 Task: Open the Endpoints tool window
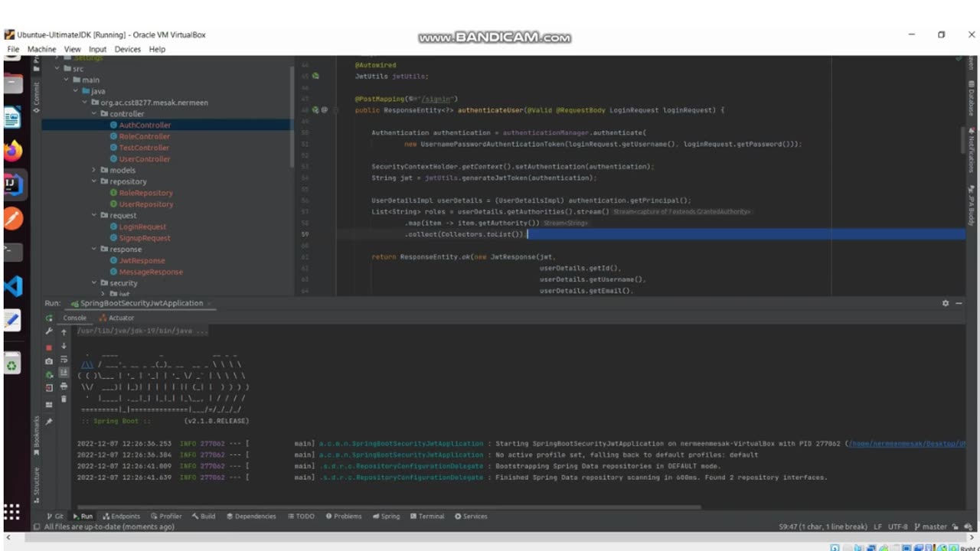click(121, 516)
